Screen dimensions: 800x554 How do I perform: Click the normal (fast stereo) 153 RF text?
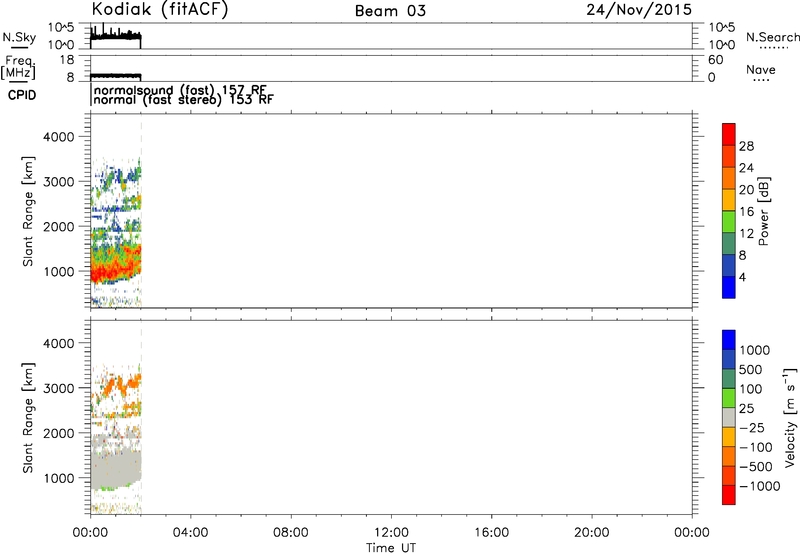tap(183, 99)
